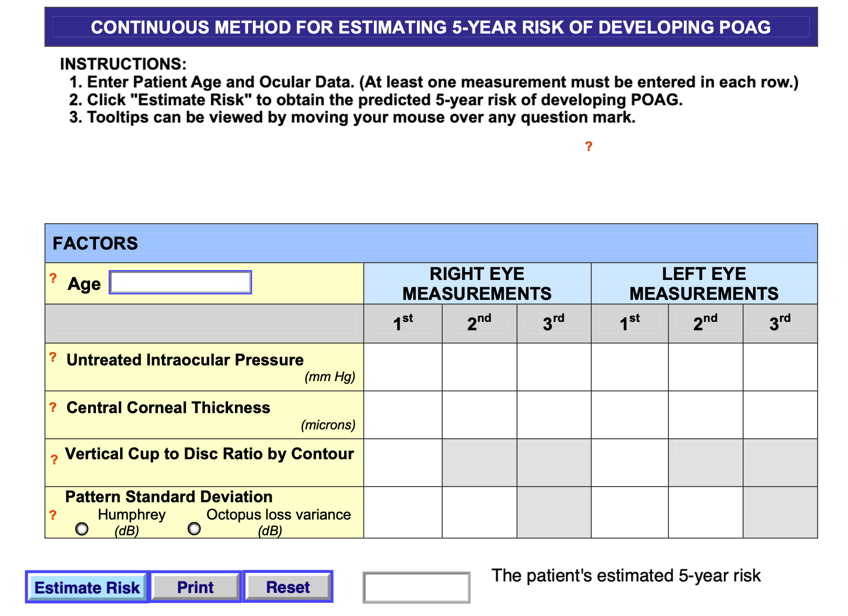The width and height of the screenshot is (848, 616).
Task: Click the Untreated Intraocular Pressure help icon
Action: pos(53,357)
